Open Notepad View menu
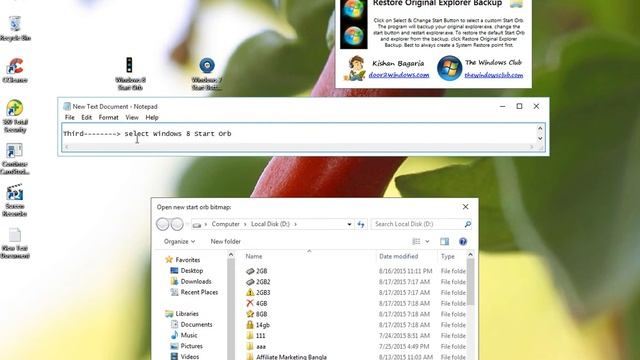Viewport: 640px width, 360px height. click(132, 118)
